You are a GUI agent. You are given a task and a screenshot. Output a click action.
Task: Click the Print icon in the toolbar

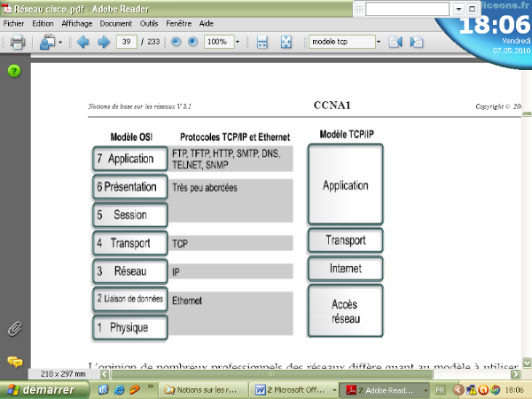click(18, 42)
